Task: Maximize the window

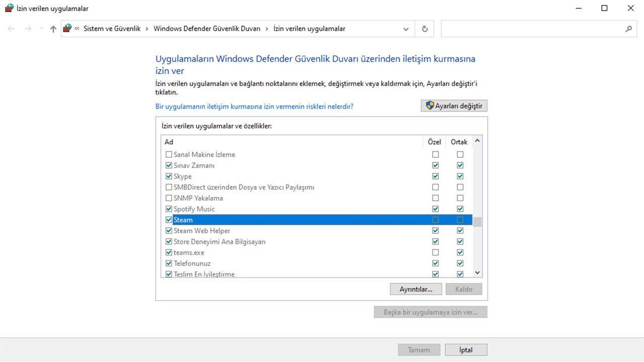Action: 604,8
